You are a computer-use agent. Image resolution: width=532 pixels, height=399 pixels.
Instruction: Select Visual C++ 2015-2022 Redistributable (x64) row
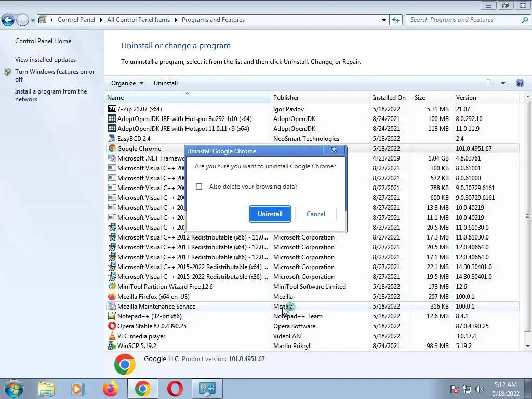click(312, 267)
